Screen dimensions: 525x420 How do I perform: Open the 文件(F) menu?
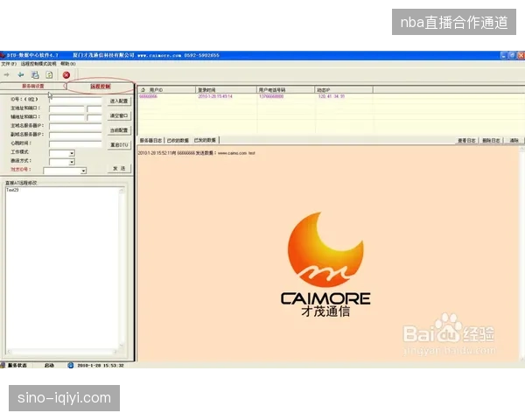click(x=9, y=64)
